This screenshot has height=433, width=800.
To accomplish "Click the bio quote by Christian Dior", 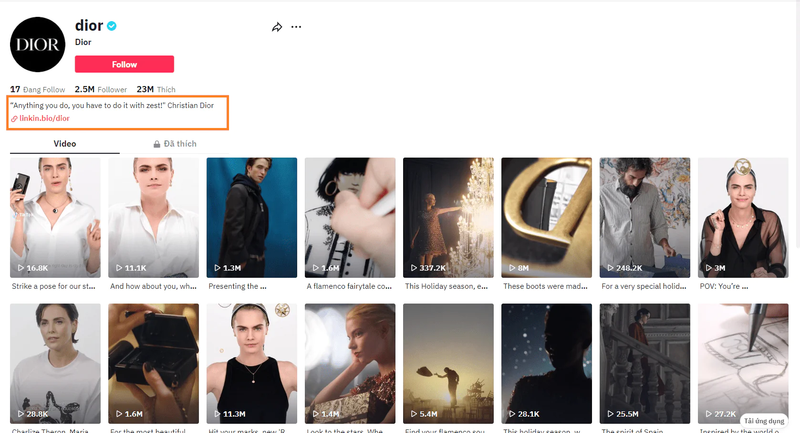I will (x=112, y=106).
